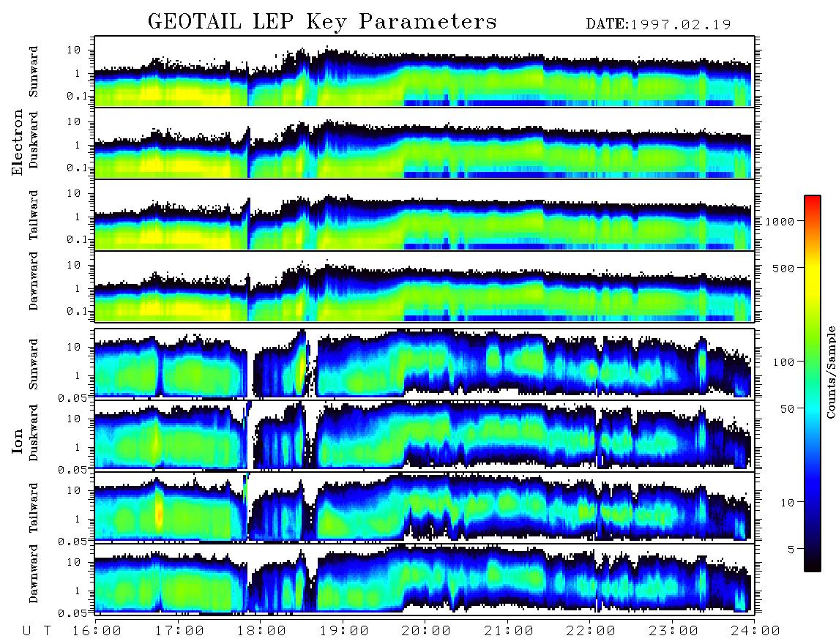Click the 24:00 time tick label
836x644 pixels.
[x=755, y=631]
